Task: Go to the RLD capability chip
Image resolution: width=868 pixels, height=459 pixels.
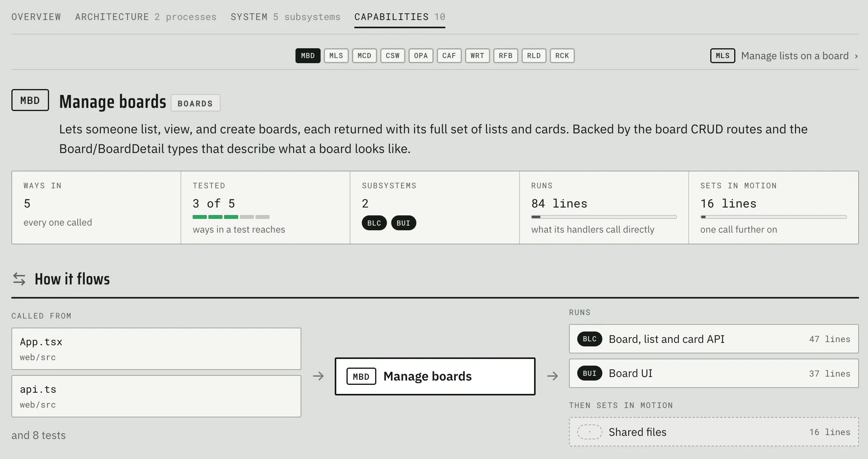Action: point(534,56)
